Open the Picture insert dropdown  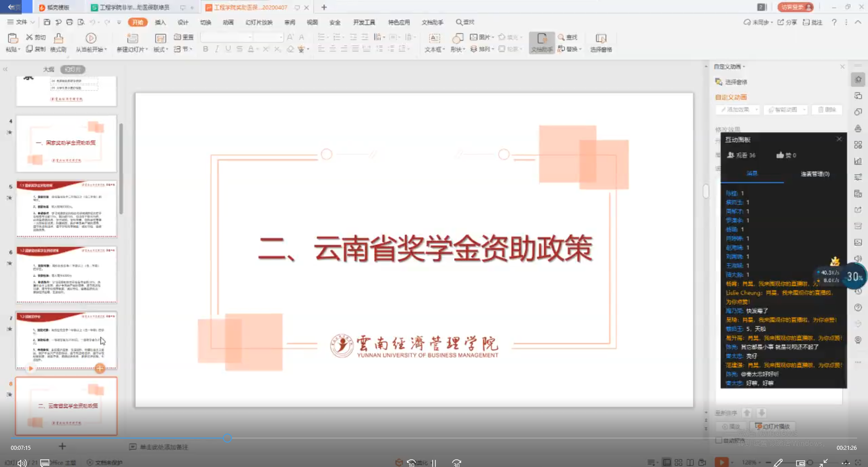pos(483,37)
